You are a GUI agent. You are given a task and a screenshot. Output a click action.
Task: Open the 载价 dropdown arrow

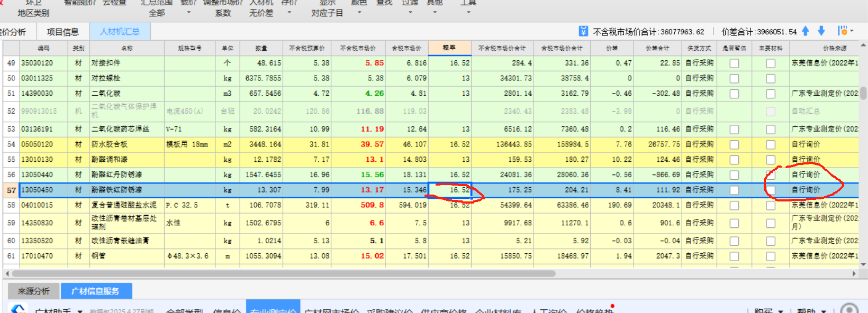coord(189,12)
